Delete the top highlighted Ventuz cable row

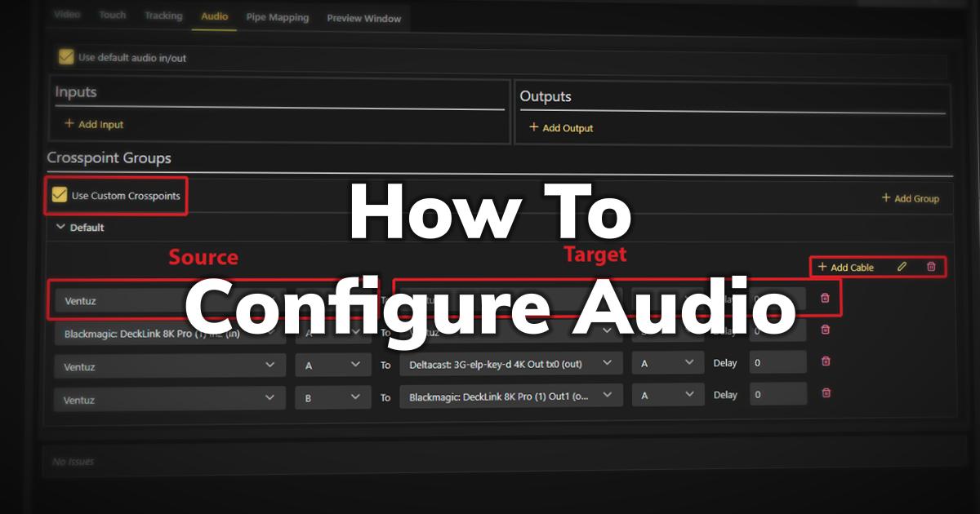(825, 299)
